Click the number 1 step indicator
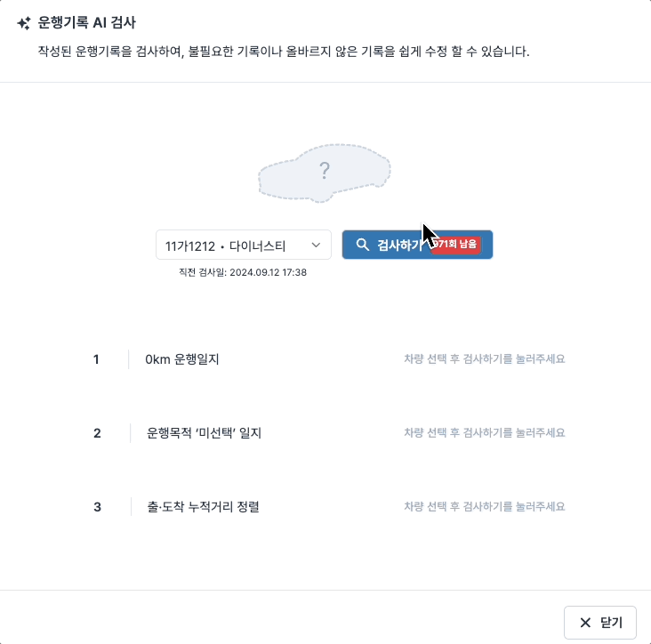The height and width of the screenshot is (644, 651). [96, 359]
